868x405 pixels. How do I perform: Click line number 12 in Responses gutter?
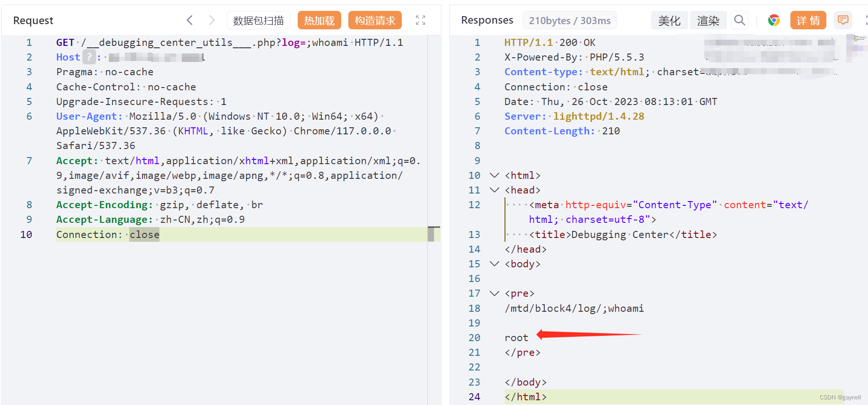click(x=474, y=205)
